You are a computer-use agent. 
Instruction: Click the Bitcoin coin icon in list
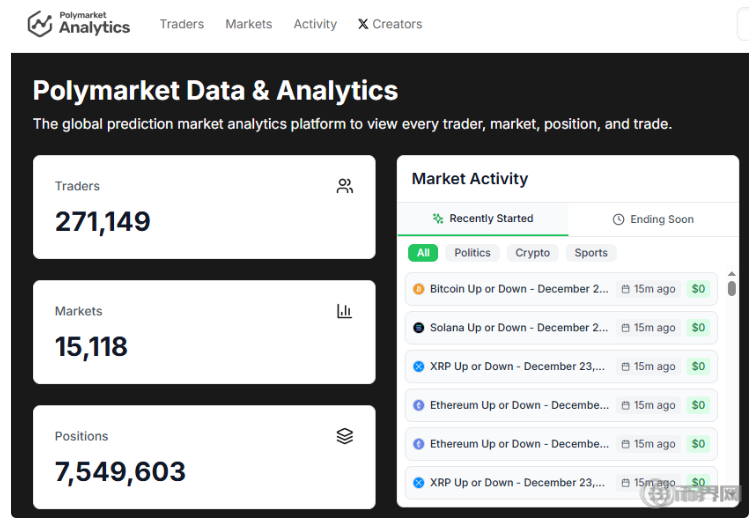419,289
